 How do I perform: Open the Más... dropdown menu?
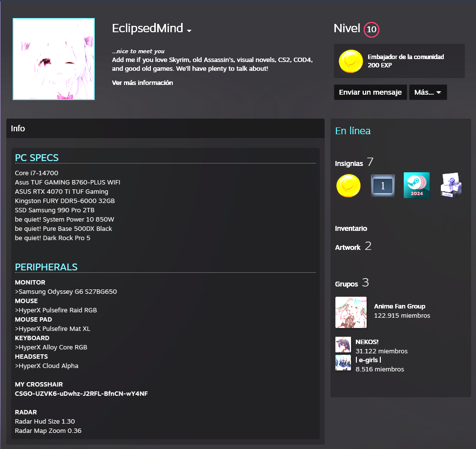[428, 92]
